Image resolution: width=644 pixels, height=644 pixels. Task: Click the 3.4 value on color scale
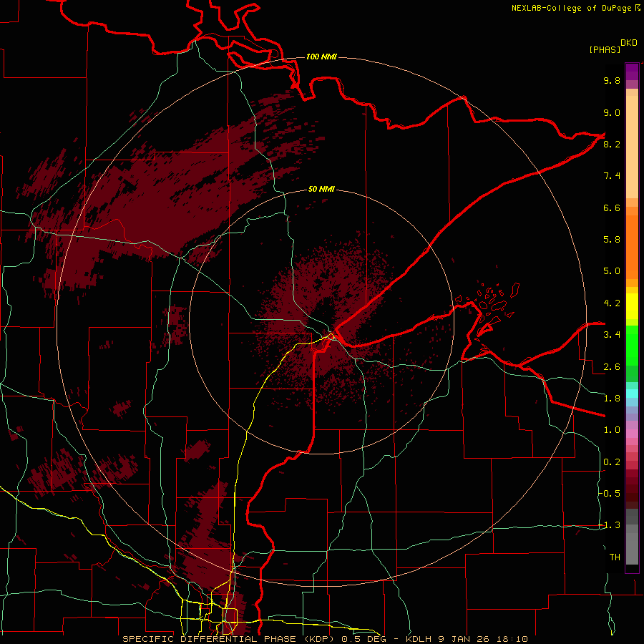[x=612, y=335]
